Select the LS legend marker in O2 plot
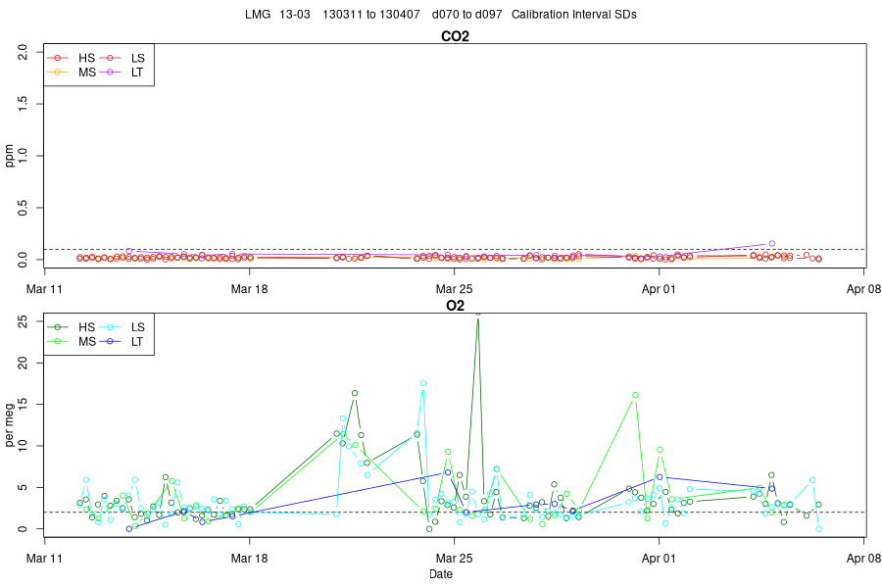882x588 pixels. 110,327
